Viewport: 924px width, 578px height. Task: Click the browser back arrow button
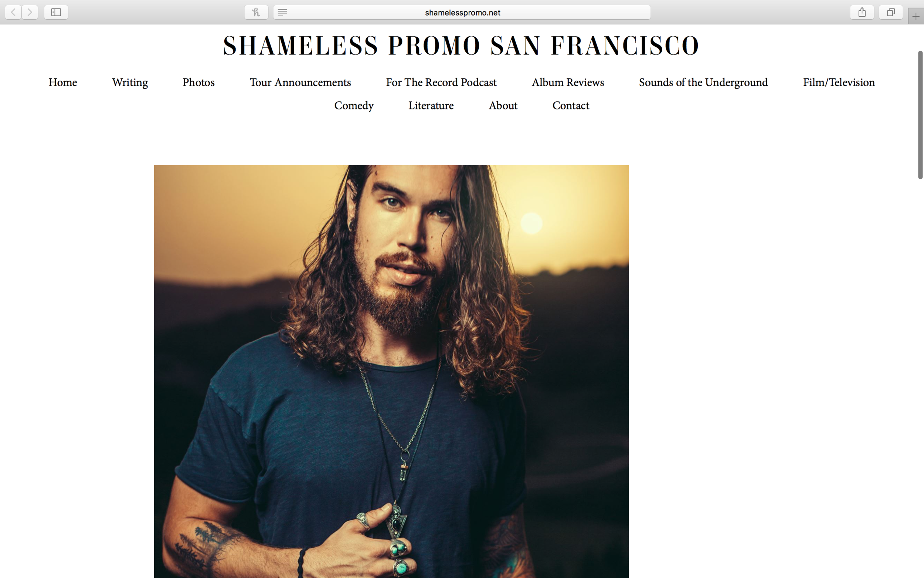(x=13, y=12)
